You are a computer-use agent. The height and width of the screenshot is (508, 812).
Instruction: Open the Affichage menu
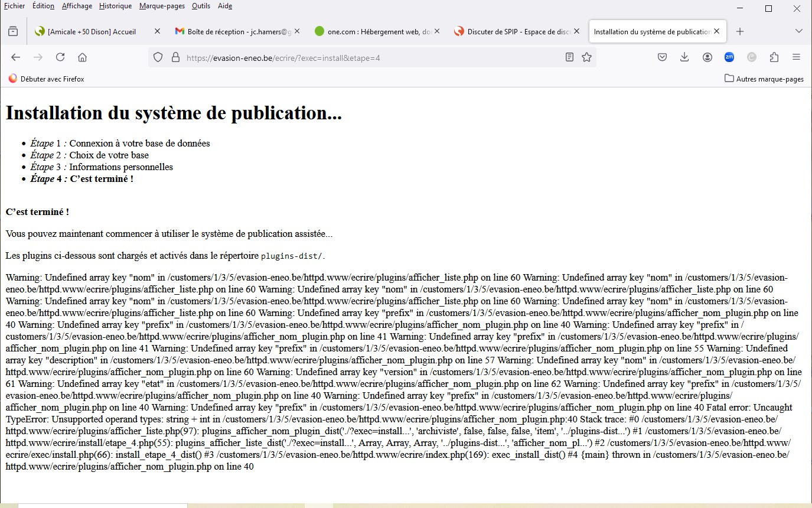point(77,6)
